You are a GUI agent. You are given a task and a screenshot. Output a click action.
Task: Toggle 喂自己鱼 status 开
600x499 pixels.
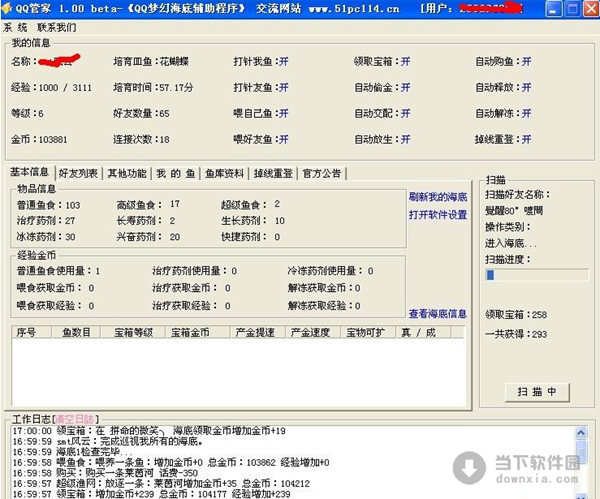(x=284, y=114)
